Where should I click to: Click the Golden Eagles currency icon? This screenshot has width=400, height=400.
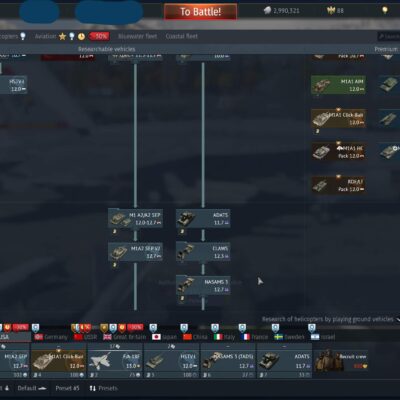[331, 11]
